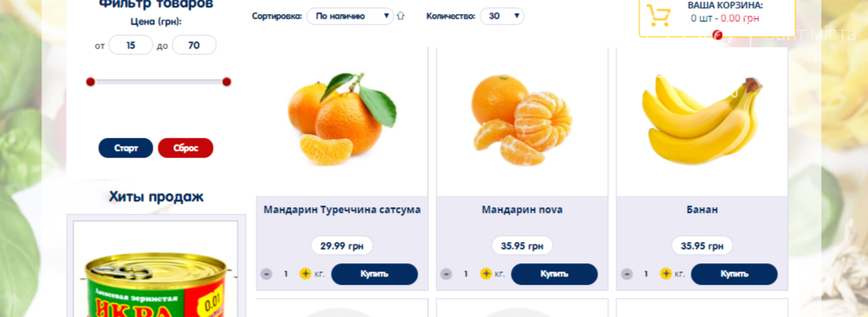Click Купить for Мандарин nova
The height and width of the screenshot is (317, 868).
click(x=554, y=274)
